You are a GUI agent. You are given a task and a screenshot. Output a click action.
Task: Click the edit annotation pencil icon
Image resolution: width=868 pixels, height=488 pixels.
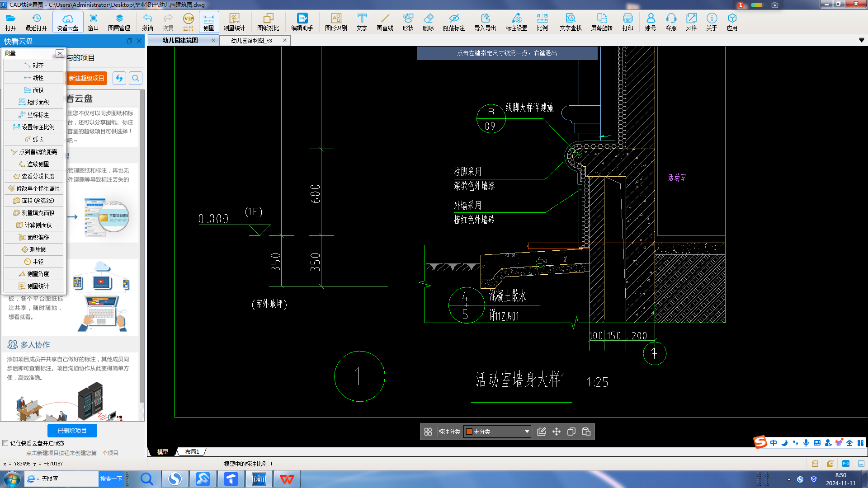(542, 432)
